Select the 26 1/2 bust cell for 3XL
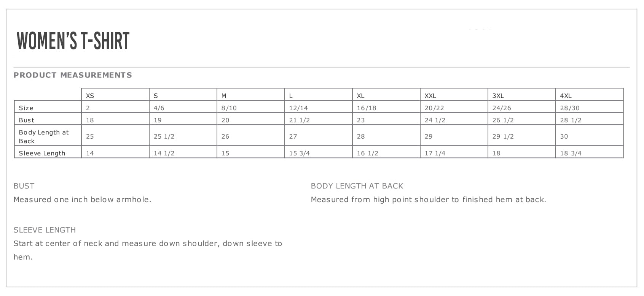644x296 pixels. pyautogui.click(x=503, y=120)
